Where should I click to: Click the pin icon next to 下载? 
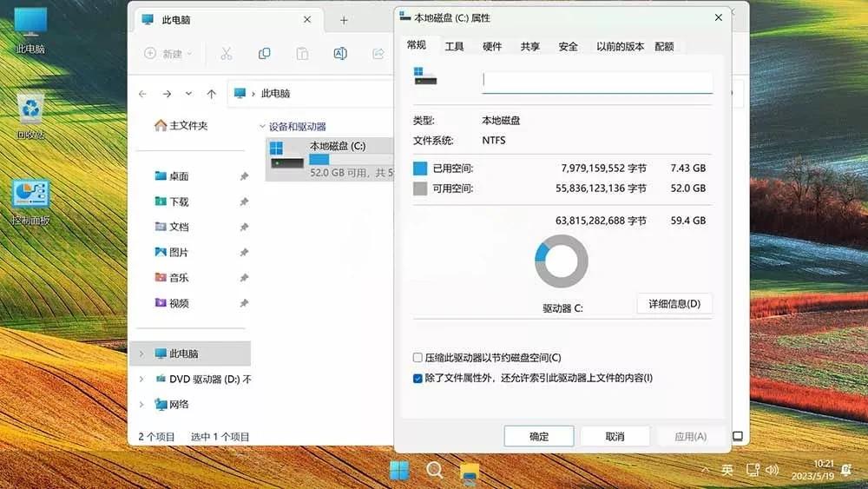244,202
